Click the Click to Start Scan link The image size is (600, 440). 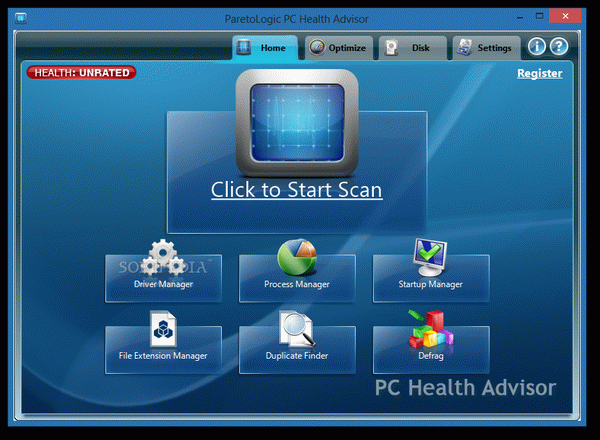coord(297,190)
